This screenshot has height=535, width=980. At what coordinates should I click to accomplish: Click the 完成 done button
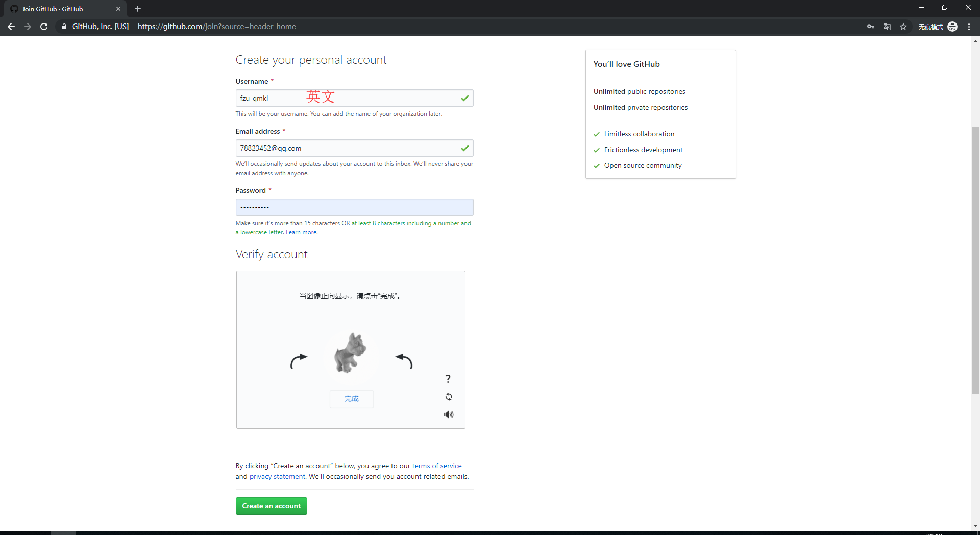click(x=352, y=399)
